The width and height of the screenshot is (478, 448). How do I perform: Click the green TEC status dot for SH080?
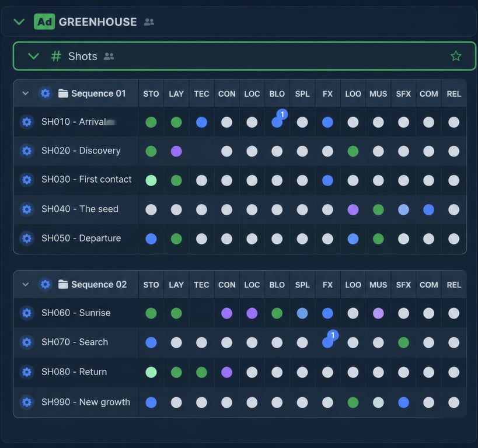[201, 372]
